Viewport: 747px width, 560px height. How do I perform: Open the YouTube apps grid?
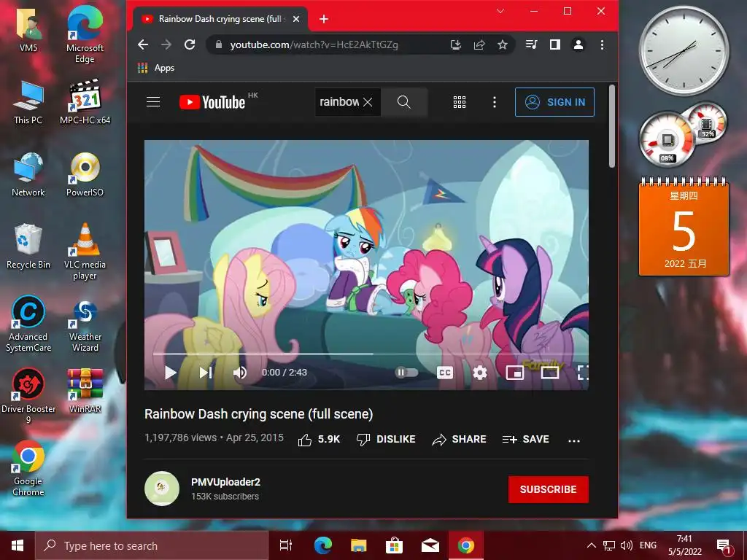460,102
